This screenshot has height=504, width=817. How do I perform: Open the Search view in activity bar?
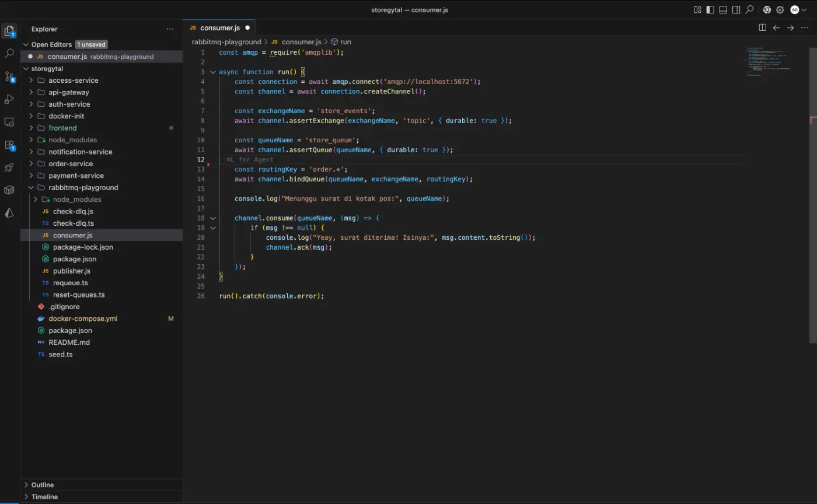pyautogui.click(x=9, y=53)
